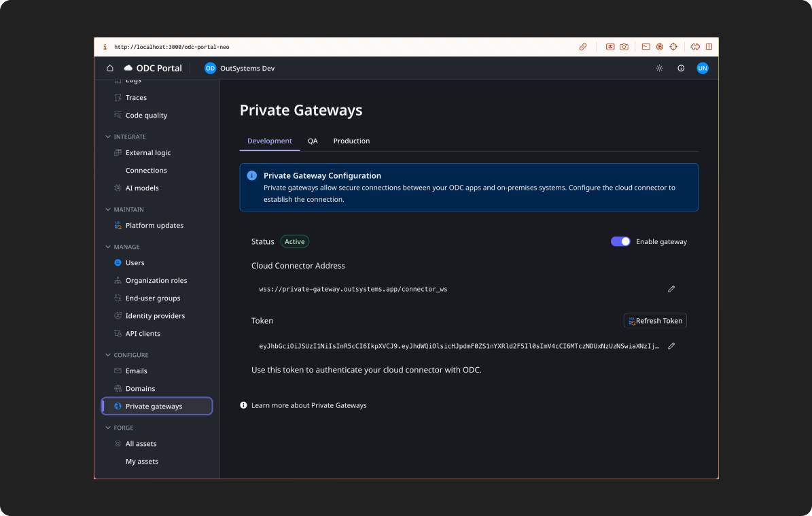Screen dimensions: 812x516
Task: Click the End-user groups sidebar icon
Action: click(118, 298)
